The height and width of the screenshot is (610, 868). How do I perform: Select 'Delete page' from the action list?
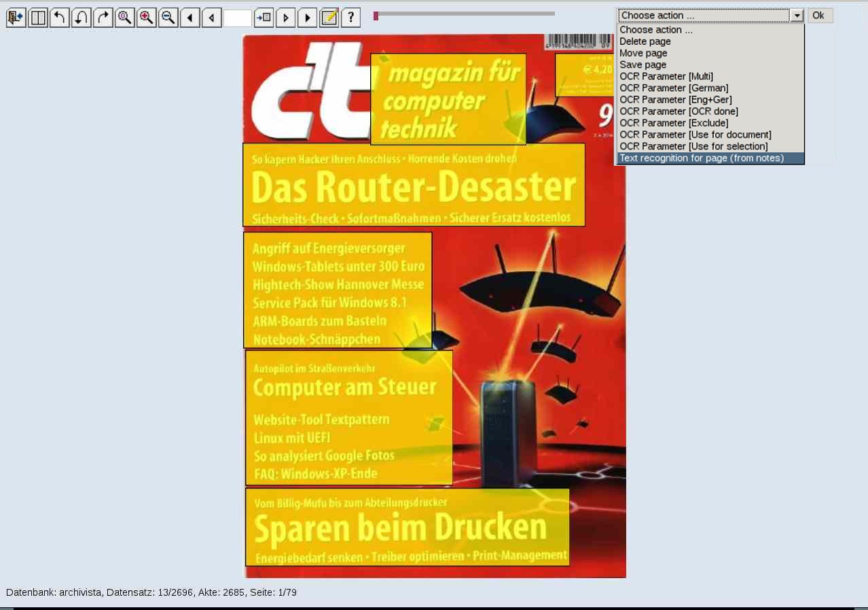(710, 41)
